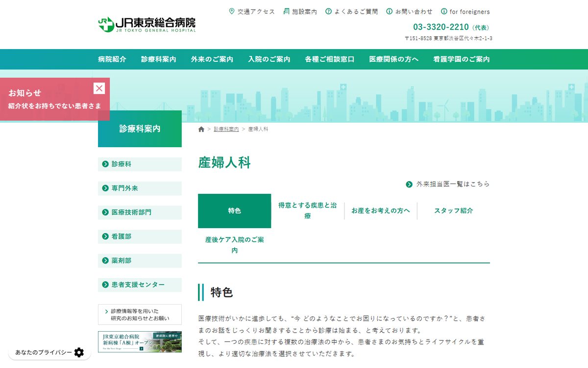The image size is (588, 368).
Task: Click the 紹介状をお持ちでない患者さま notice
Action: tap(54, 105)
